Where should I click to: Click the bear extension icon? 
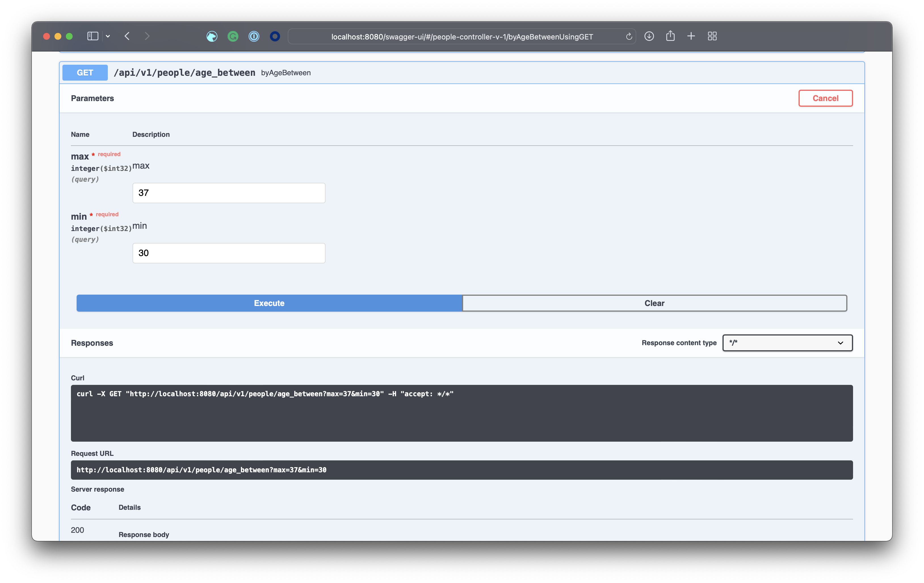click(212, 36)
